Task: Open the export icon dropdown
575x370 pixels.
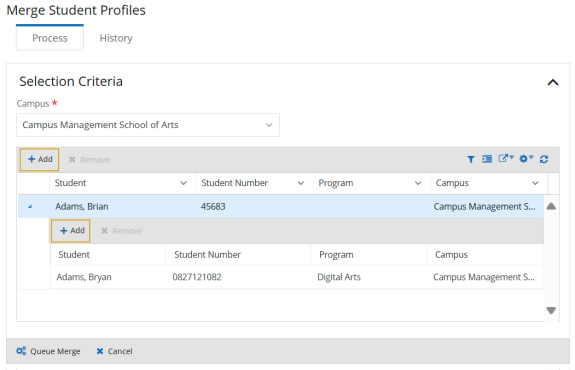Action: pyautogui.click(x=506, y=158)
